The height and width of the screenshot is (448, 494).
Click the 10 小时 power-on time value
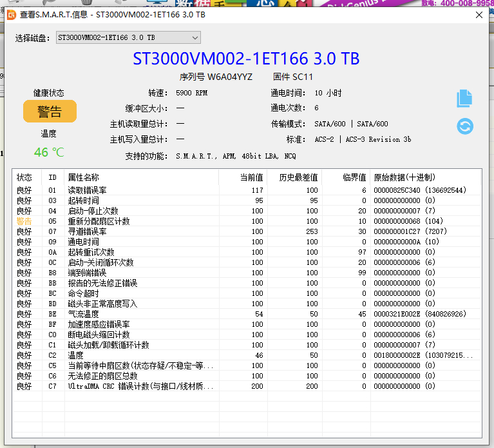pos(328,93)
